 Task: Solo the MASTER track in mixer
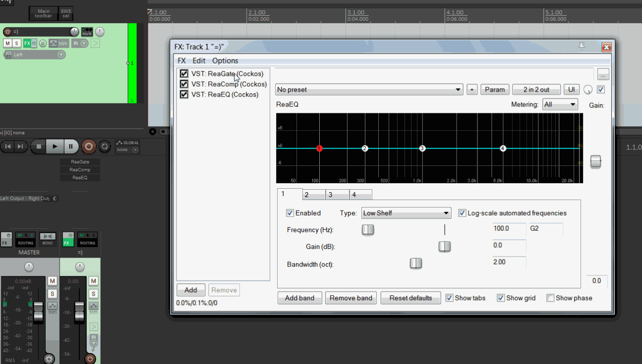[x=52, y=294]
